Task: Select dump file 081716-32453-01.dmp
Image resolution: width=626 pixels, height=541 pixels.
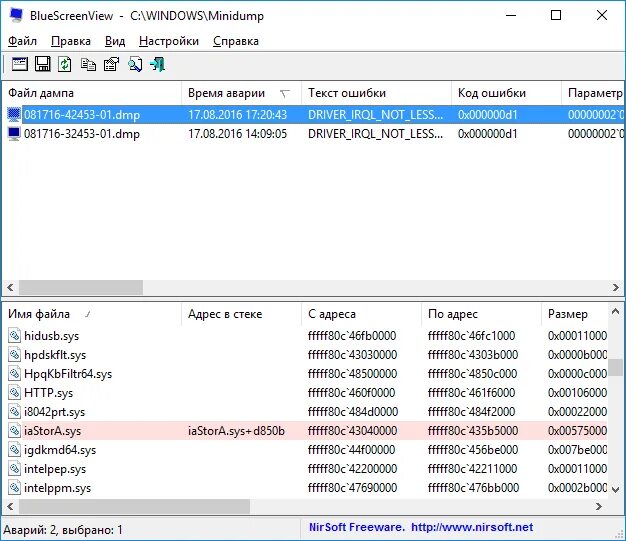Action: pos(82,134)
